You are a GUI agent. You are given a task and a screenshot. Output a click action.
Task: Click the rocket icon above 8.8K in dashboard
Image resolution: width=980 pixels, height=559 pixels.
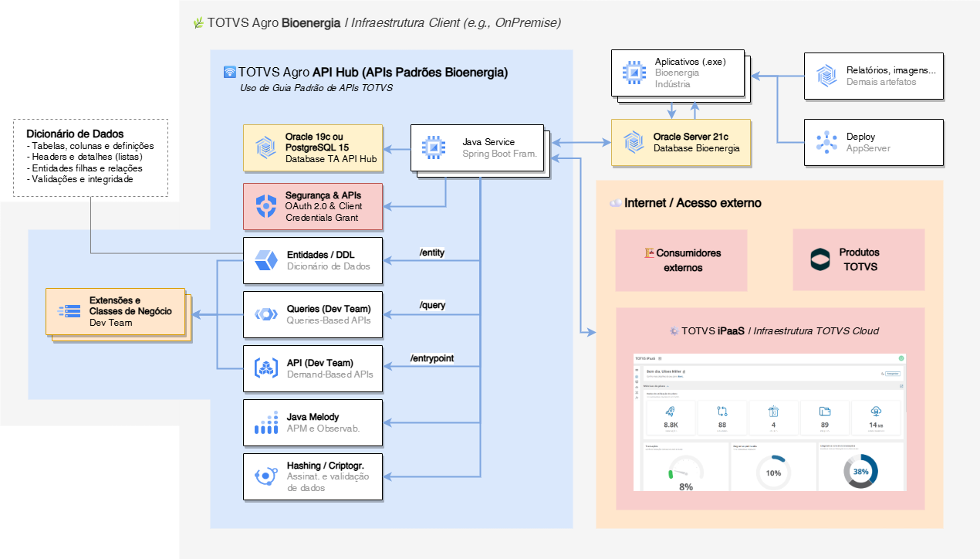click(x=670, y=412)
